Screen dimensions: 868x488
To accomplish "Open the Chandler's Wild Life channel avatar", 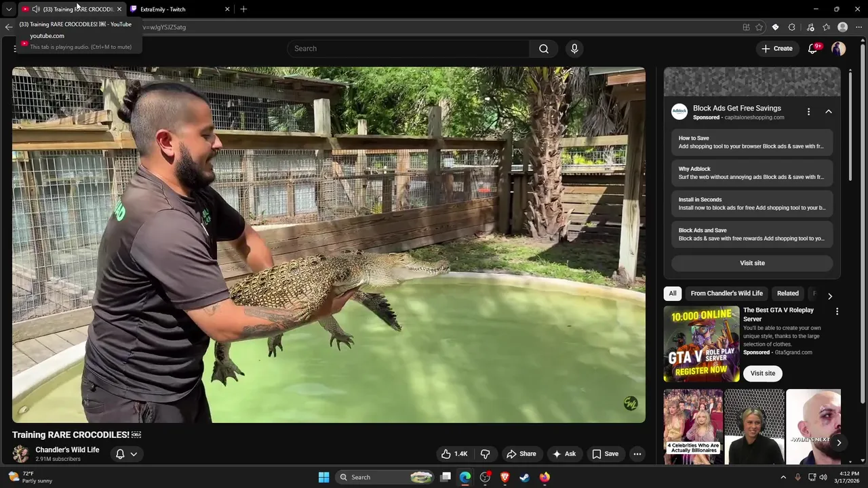I will point(21,454).
